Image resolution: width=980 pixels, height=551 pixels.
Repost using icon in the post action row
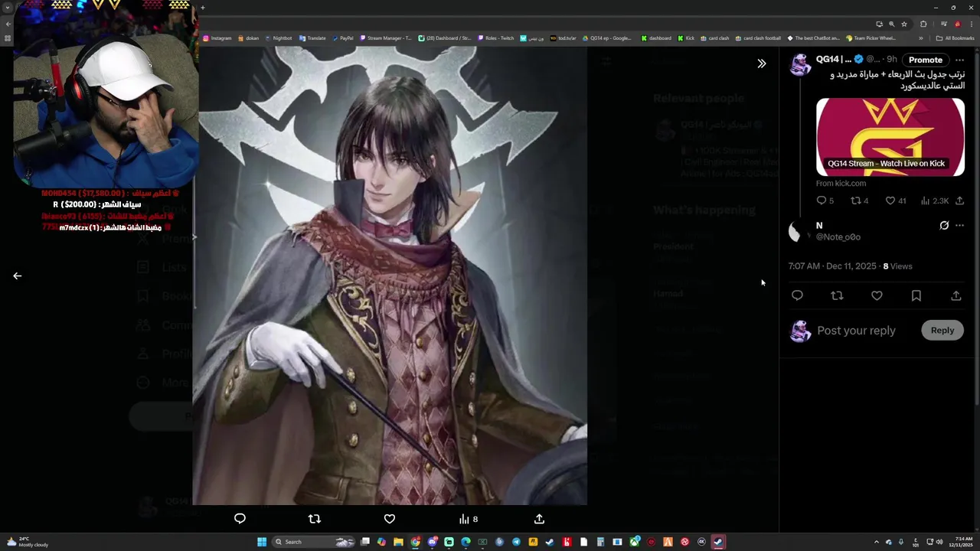pyautogui.click(x=837, y=295)
